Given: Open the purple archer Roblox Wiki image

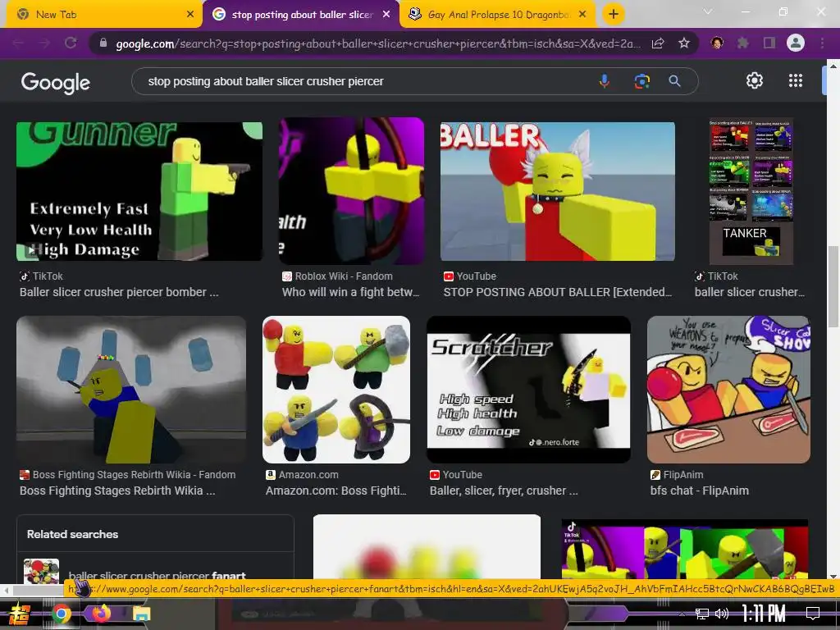Looking at the screenshot, I should (351, 190).
